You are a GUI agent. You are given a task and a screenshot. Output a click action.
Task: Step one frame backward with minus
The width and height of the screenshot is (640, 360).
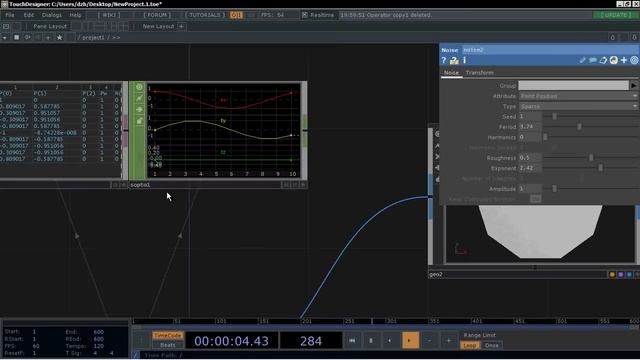[429, 340]
